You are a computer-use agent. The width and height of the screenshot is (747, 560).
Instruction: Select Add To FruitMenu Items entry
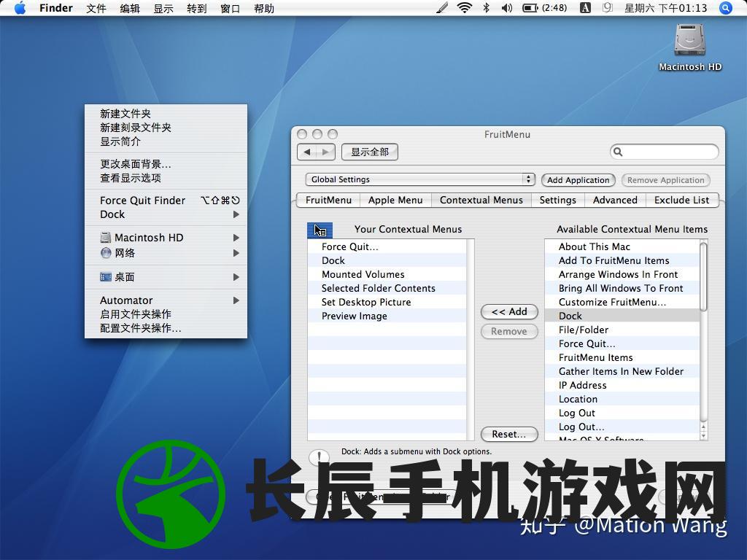(622, 260)
